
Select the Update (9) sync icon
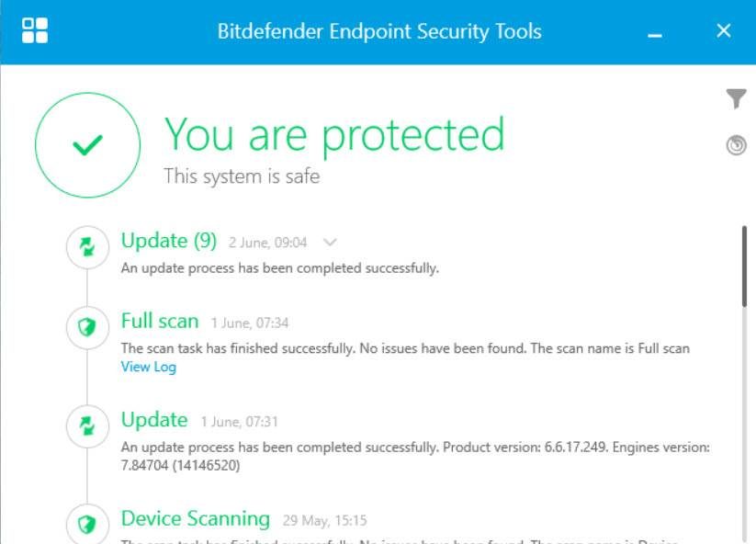point(87,247)
